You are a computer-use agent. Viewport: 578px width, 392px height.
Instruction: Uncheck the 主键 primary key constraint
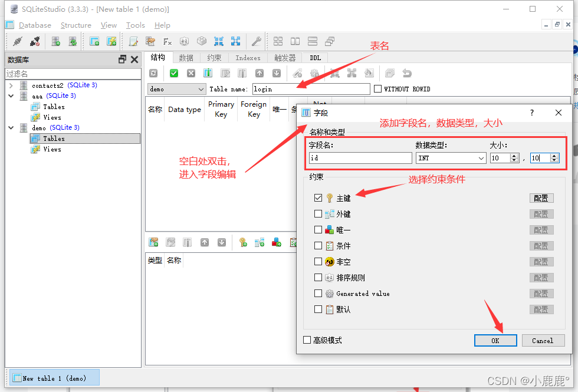click(318, 198)
